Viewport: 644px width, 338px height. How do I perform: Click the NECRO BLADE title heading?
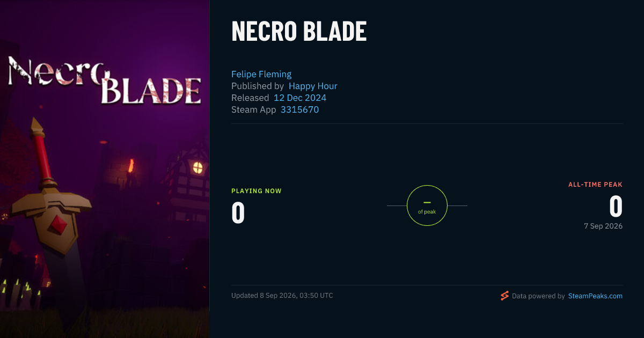click(299, 31)
